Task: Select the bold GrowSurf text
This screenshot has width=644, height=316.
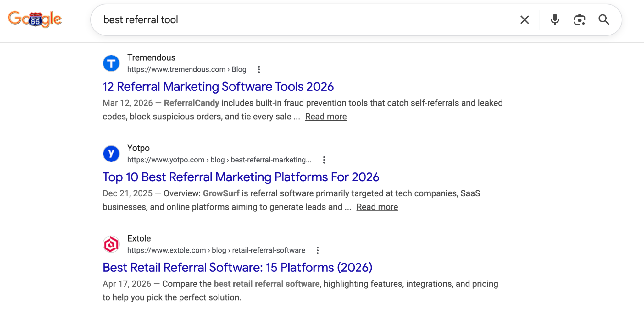Action: (221, 193)
